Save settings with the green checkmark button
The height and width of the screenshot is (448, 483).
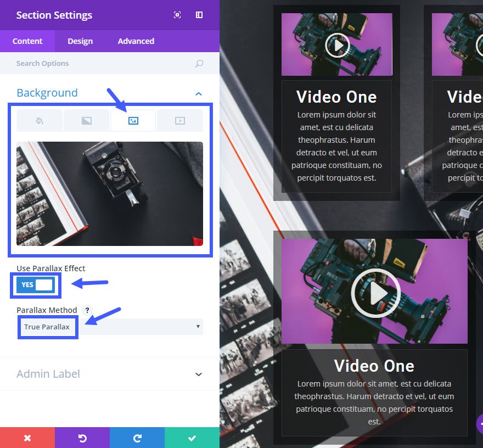pos(192,438)
